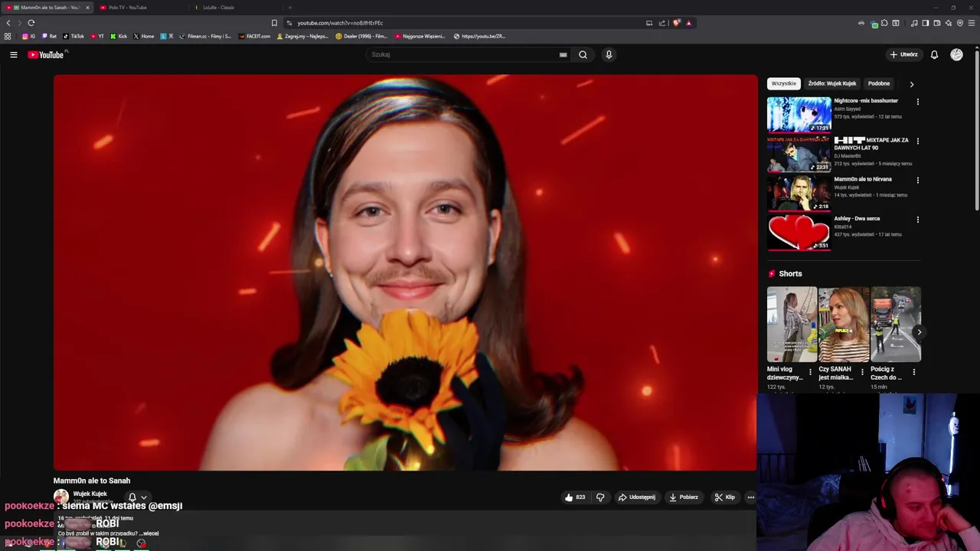Open Nightcore -mix basshunter thumbnail
This screenshot has height=551, width=980.
pyautogui.click(x=799, y=115)
